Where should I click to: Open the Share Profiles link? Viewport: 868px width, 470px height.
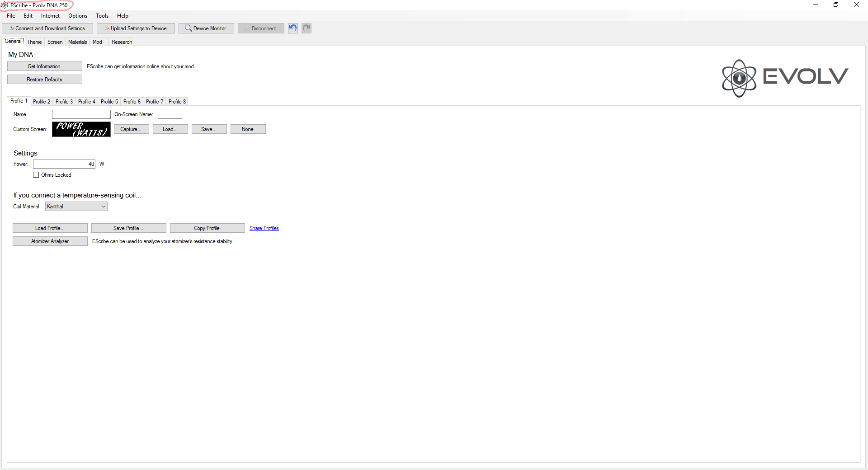coord(264,228)
